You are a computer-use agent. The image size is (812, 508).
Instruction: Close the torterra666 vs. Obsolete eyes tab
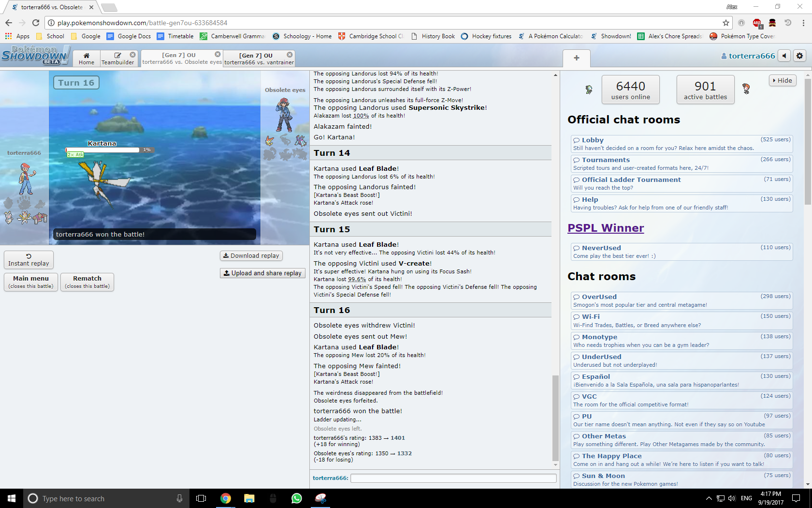(x=217, y=55)
